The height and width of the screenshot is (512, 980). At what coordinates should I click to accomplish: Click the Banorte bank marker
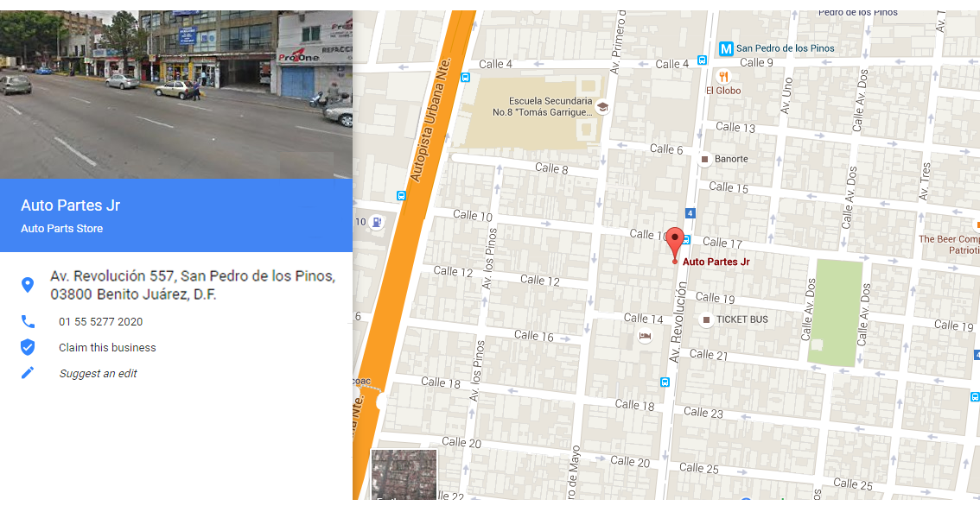(x=704, y=159)
